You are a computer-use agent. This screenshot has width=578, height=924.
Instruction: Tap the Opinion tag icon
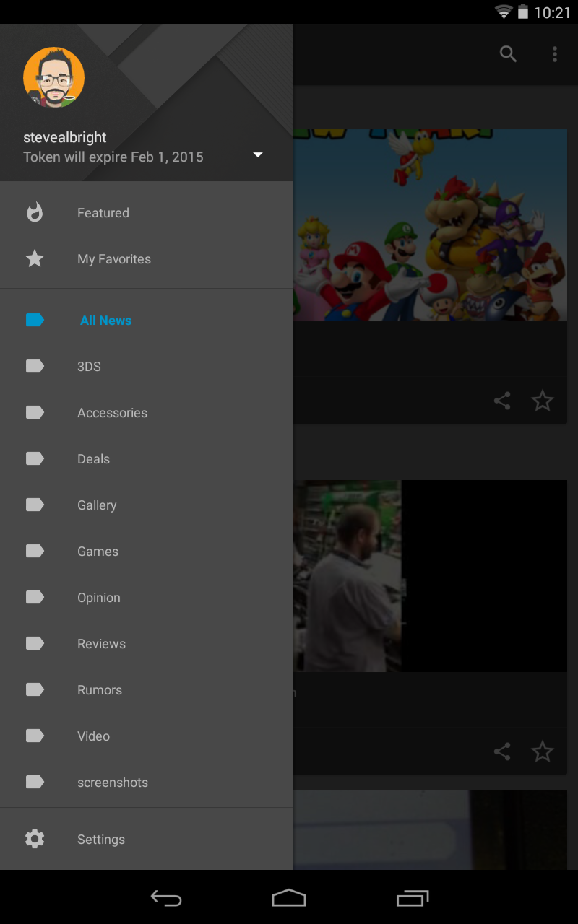(35, 597)
